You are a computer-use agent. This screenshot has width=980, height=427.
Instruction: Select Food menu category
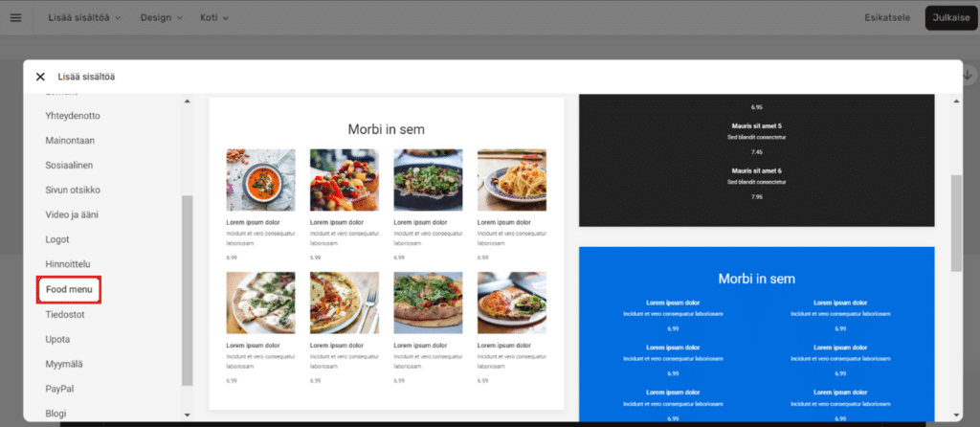click(68, 288)
